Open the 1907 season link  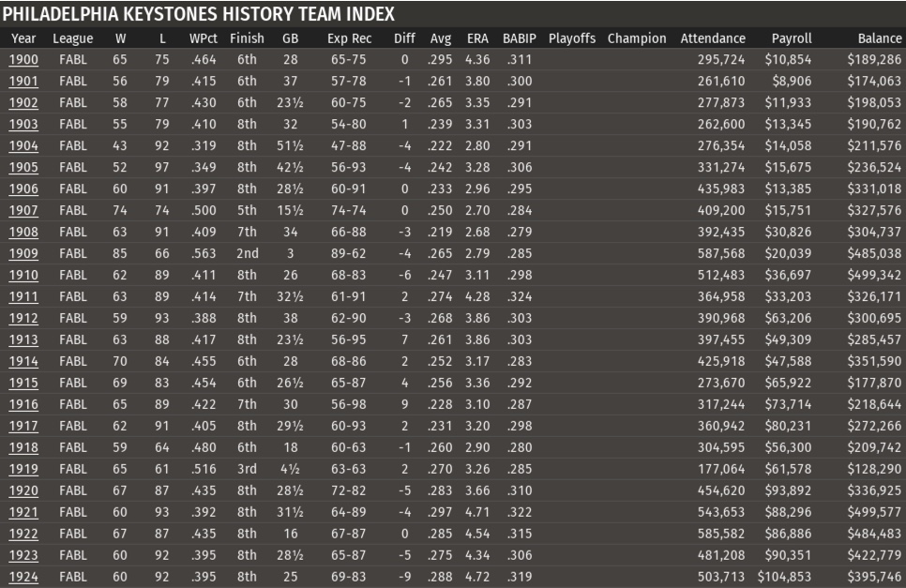coord(23,210)
